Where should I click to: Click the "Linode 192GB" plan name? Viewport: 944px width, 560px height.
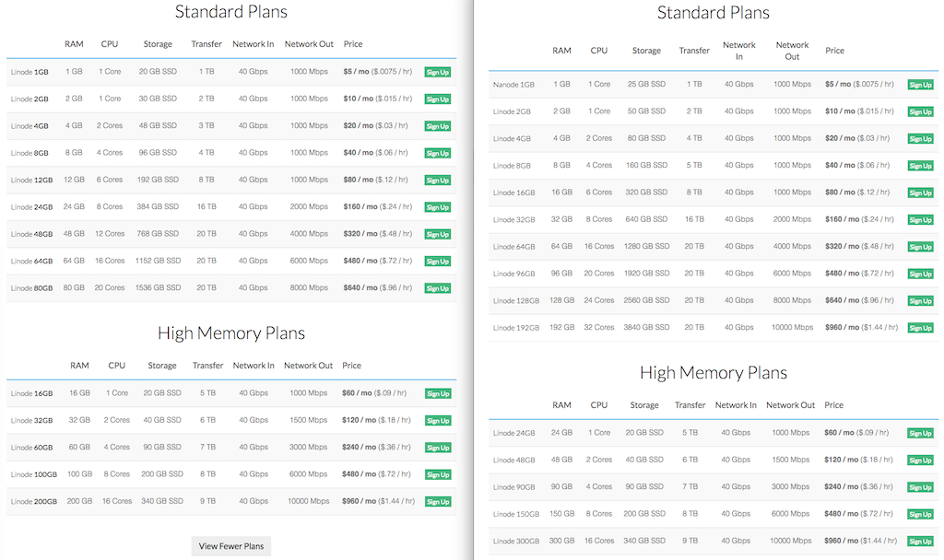coord(516,329)
